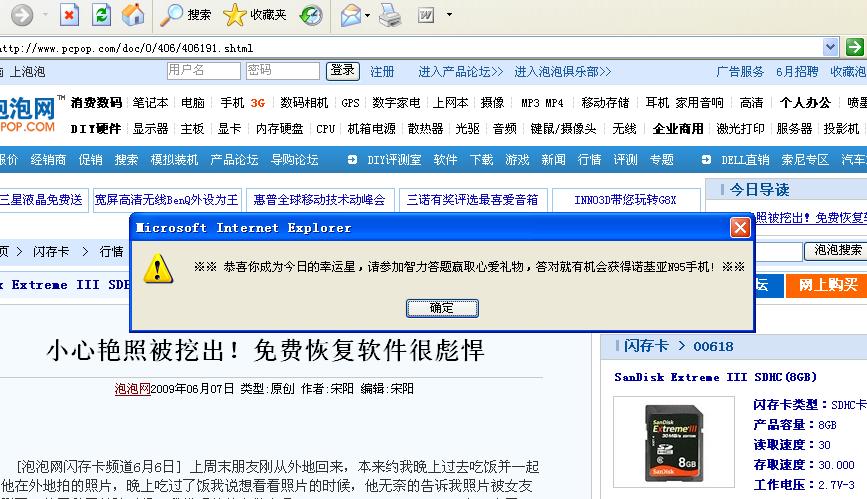Viewport: 867px width, 499px height.
Task: Click the Word edit icon in toolbar
Action: point(426,15)
